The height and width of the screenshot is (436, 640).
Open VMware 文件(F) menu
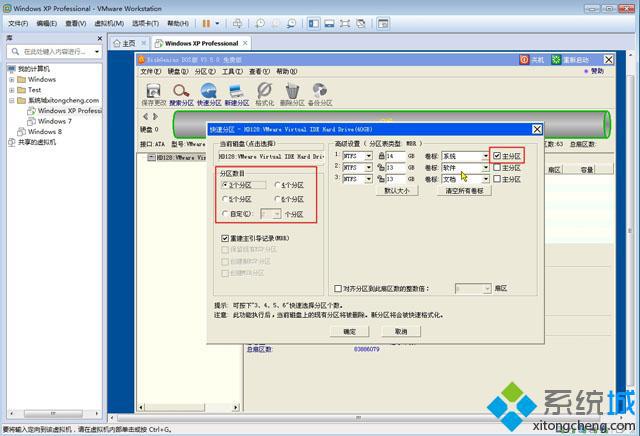(18, 24)
